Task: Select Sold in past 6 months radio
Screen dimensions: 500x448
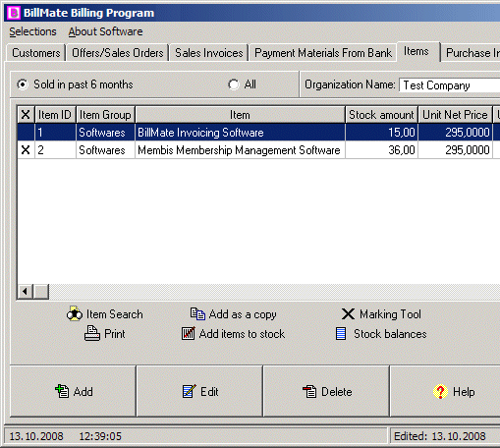Action: [x=23, y=84]
